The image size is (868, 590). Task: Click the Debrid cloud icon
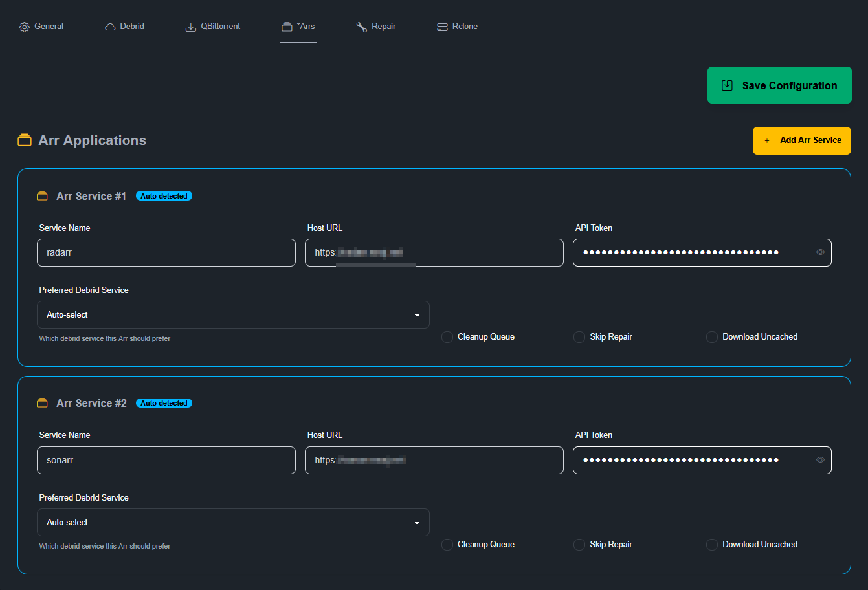point(110,27)
